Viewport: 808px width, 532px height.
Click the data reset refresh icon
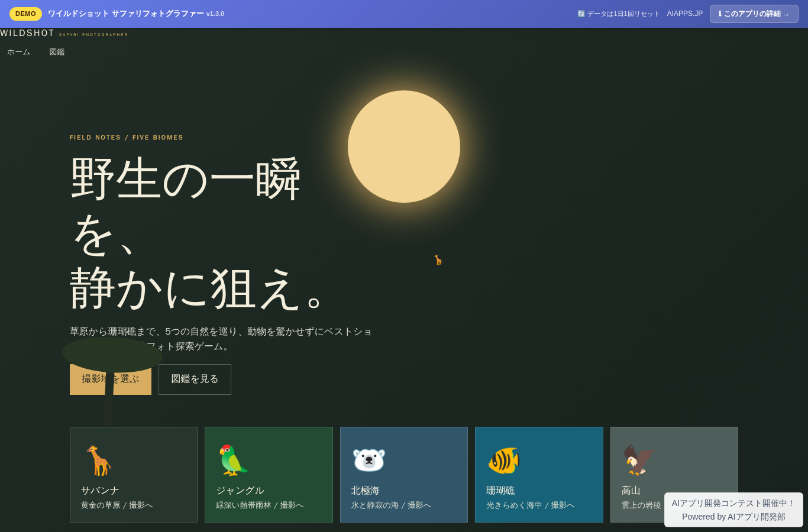tap(581, 14)
